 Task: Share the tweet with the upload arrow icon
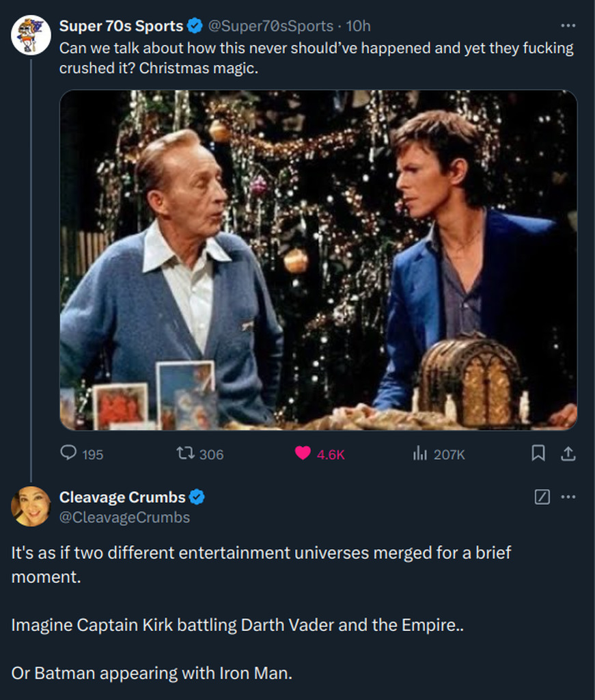pyautogui.click(x=568, y=453)
